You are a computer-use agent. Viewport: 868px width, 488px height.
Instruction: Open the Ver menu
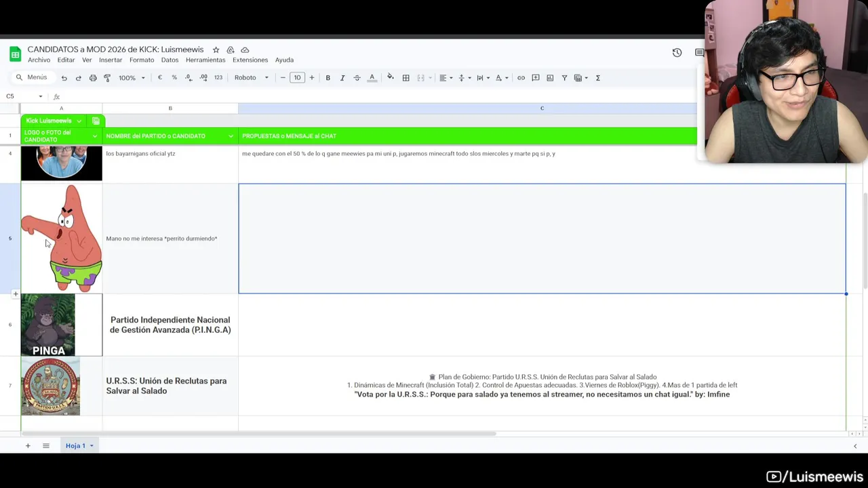click(87, 60)
